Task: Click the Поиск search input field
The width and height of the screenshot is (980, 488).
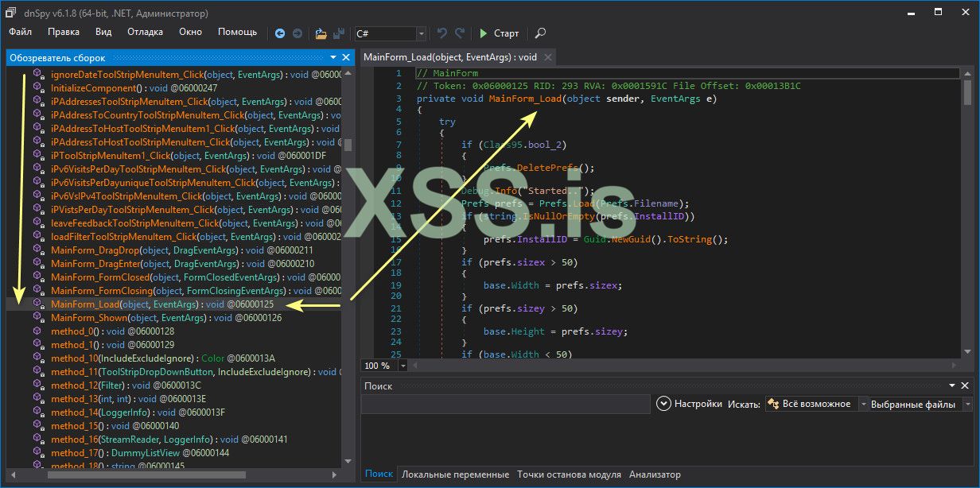Action: click(506, 405)
